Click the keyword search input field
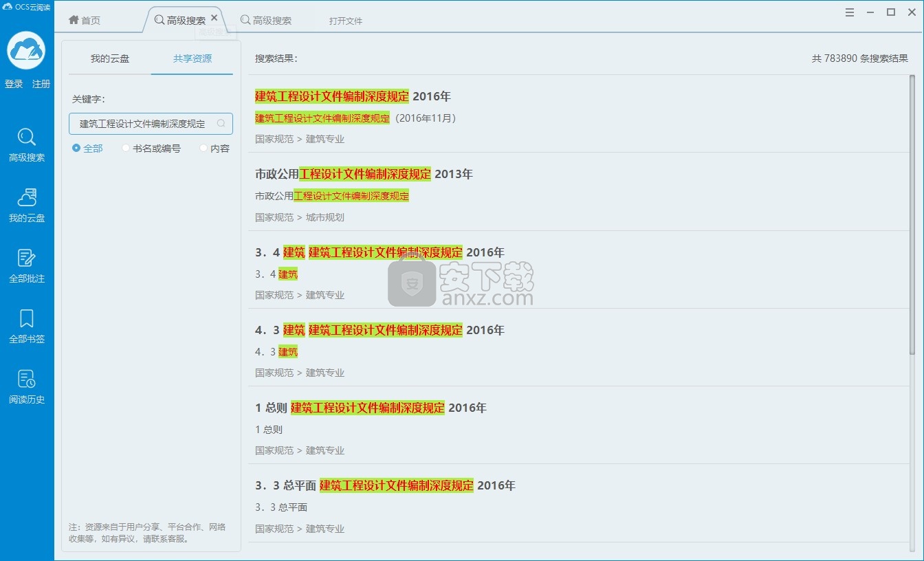Viewport: 924px width, 561px height. click(x=151, y=124)
